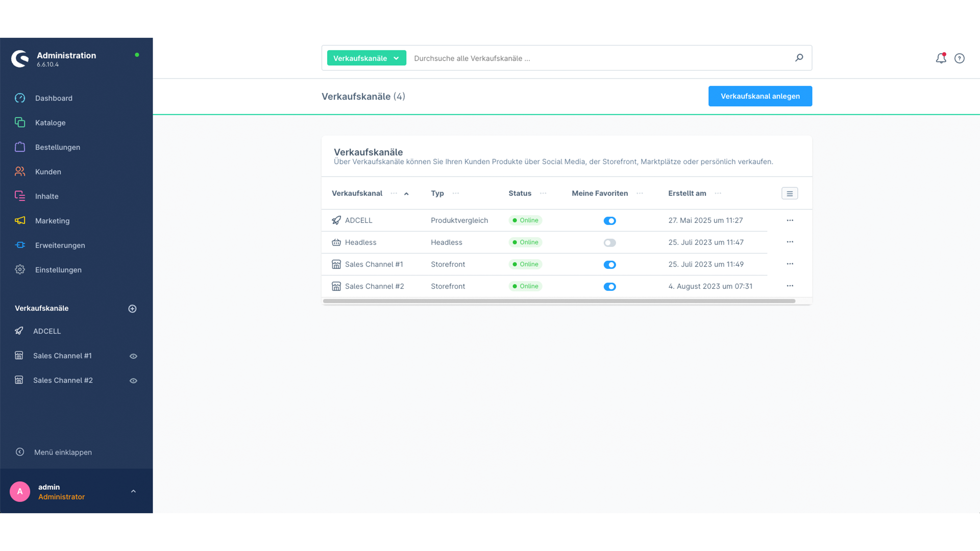Click the search magnifier icon
Screen dimensions: 980x551
pyautogui.click(x=799, y=58)
